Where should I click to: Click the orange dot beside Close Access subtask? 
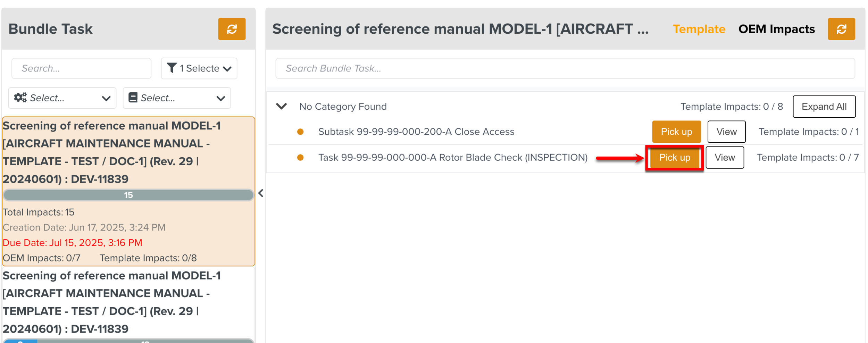point(301,132)
